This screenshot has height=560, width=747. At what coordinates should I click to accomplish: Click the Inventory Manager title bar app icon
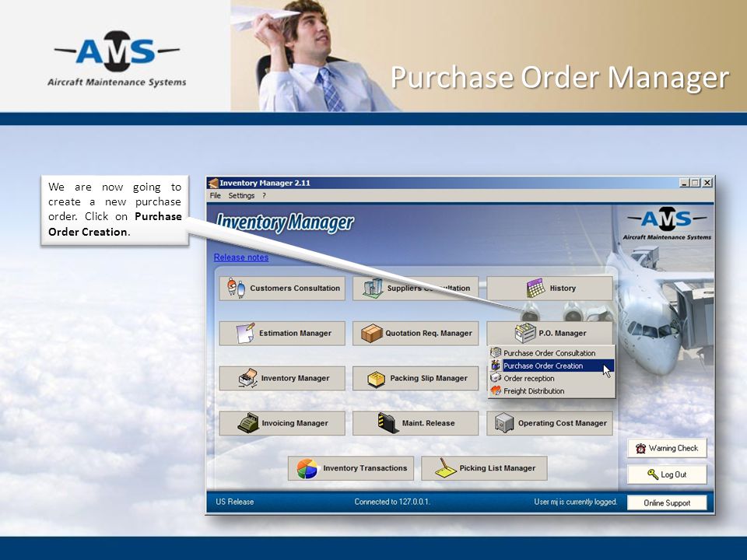pyautogui.click(x=213, y=183)
